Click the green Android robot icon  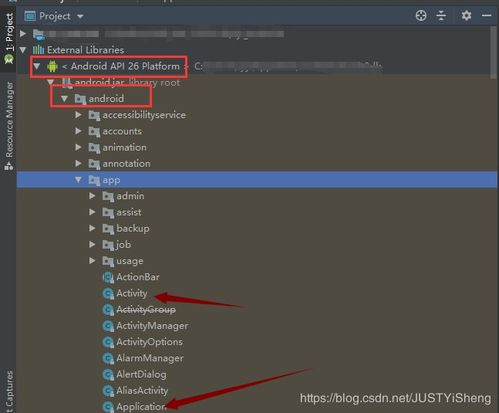pyautogui.click(x=52, y=66)
